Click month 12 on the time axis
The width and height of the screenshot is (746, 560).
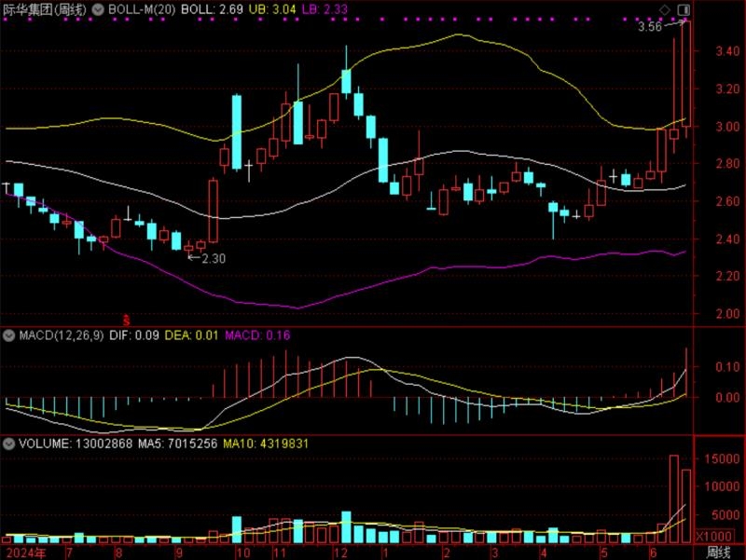point(340,553)
